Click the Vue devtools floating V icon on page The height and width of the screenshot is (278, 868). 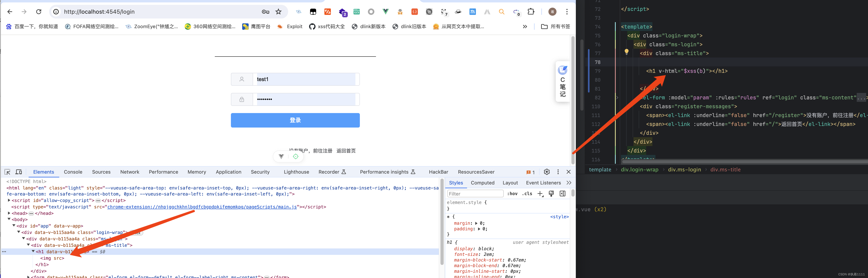(281, 157)
